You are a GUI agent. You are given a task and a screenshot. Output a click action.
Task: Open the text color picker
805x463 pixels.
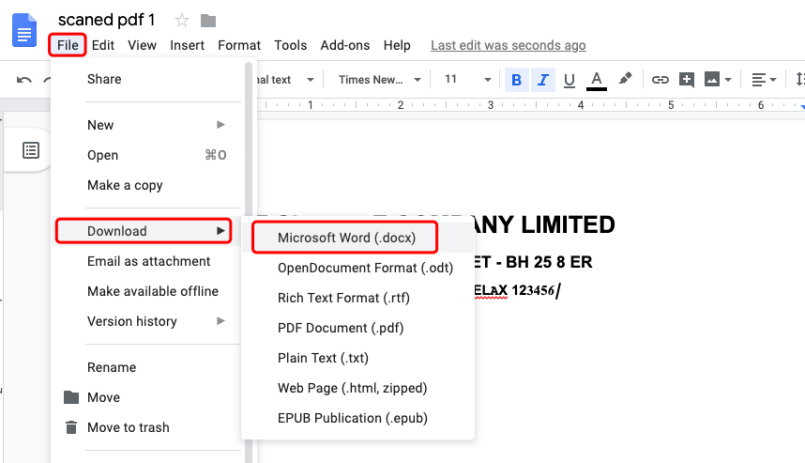pyautogui.click(x=597, y=80)
